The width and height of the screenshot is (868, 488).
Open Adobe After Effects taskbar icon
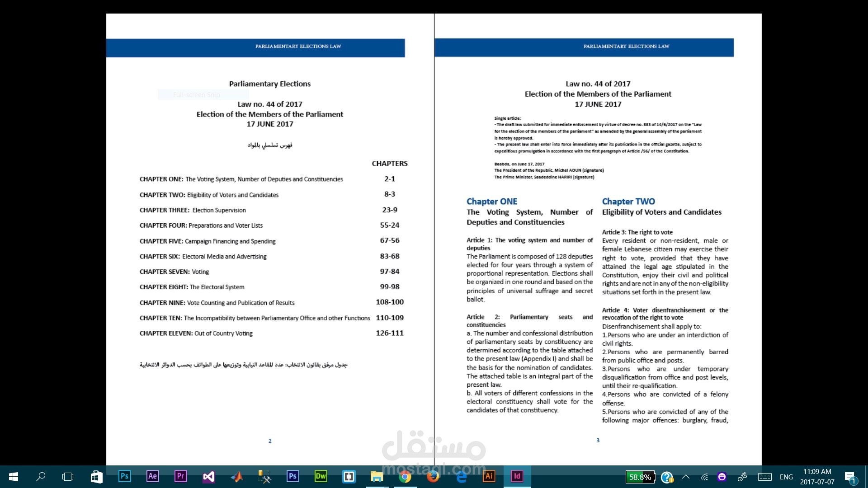point(152,476)
